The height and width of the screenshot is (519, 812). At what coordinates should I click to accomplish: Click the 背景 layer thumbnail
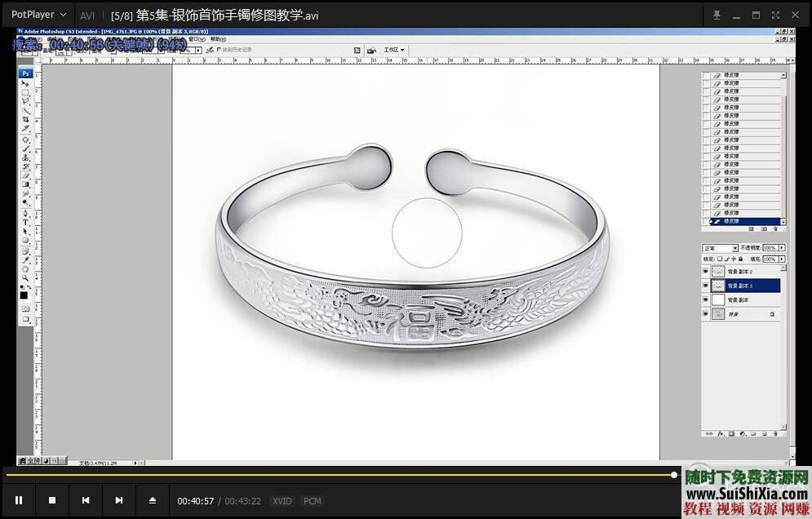coord(718,314)
